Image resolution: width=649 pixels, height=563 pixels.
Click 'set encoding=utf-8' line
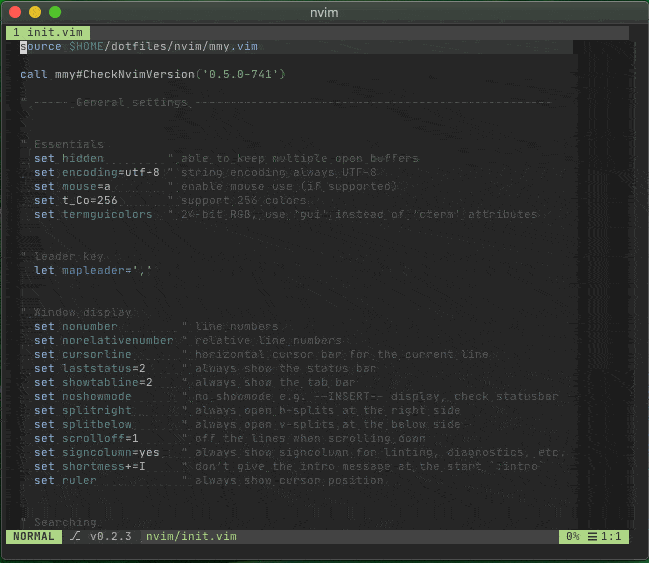205,173
